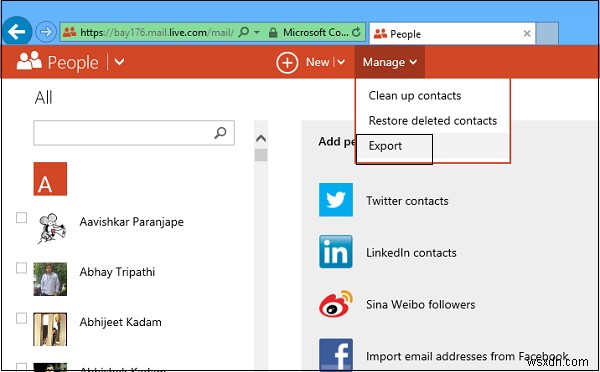Viewport: 600px width, 372px height.
Task: Close the People browser tab
Action: (527, 34)
